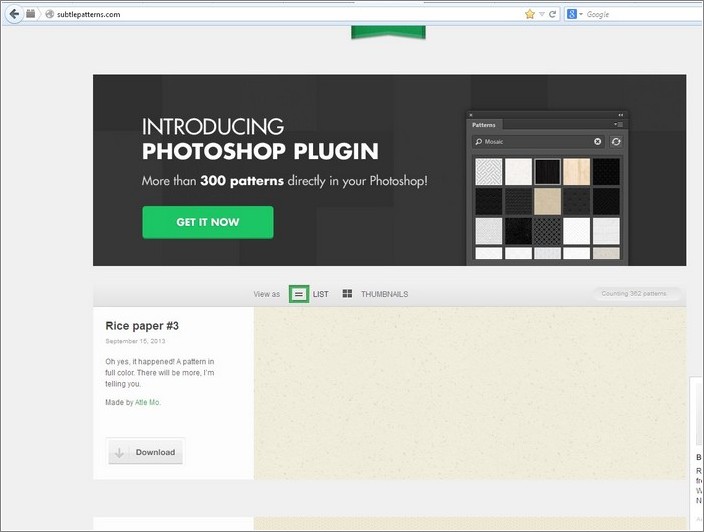
Task: Open the Atle Mo author link
Action: coord(147,402)
